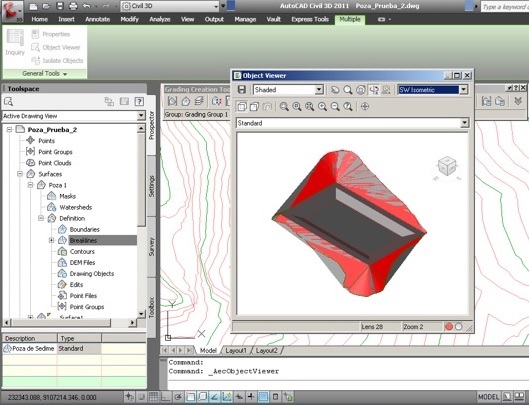Select the Pan hand tool in Object Viewer

pos(335,89)
